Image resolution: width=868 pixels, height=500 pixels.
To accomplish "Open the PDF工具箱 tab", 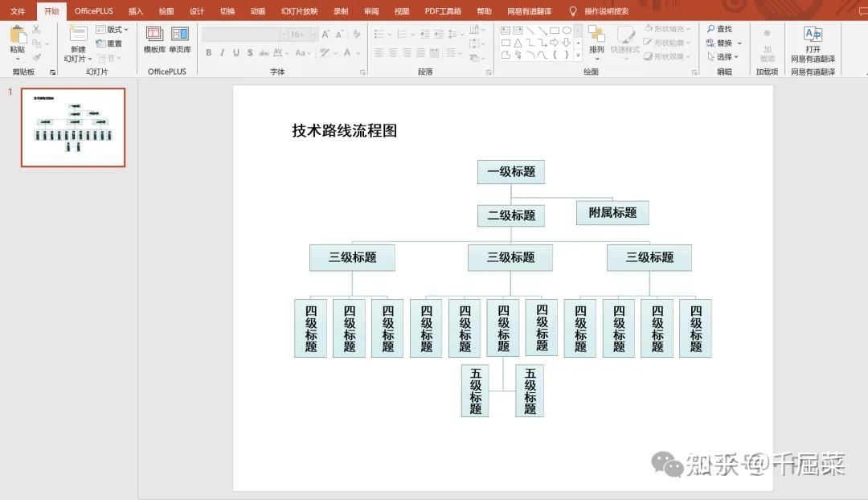I will click(443, 11).
